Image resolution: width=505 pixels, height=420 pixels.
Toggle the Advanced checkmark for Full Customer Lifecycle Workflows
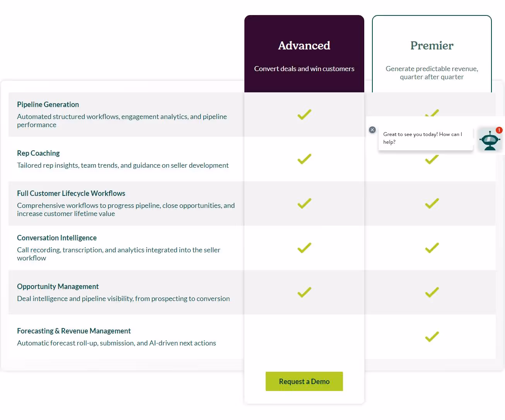coord(304,203)
